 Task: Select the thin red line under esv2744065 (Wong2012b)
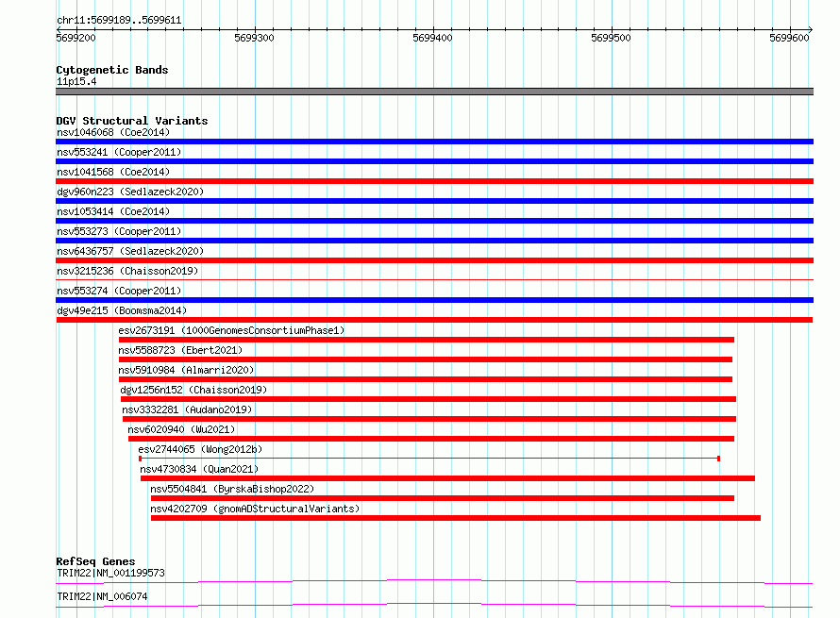(x=429, y=459)
